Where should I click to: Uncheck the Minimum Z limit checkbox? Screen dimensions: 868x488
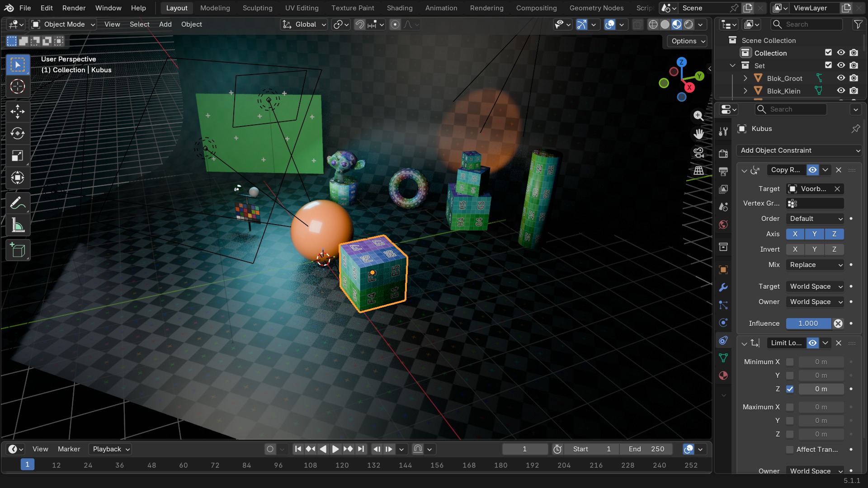(x=790, y=389)
